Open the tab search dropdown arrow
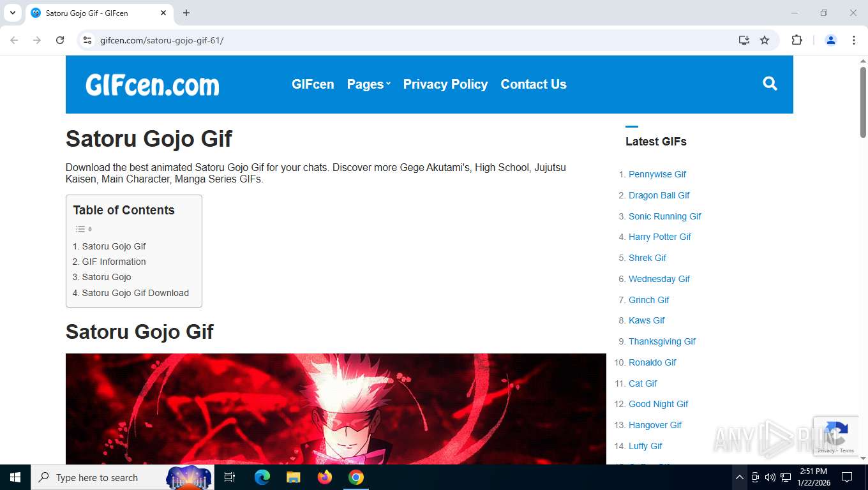 (x=12, y=13)
